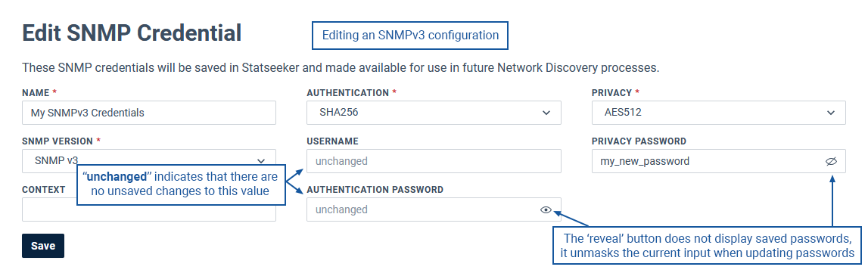Screen dimensions: 868x273
Task: Expand the Privacy AES512 dropdown
Action: [718, 113]
